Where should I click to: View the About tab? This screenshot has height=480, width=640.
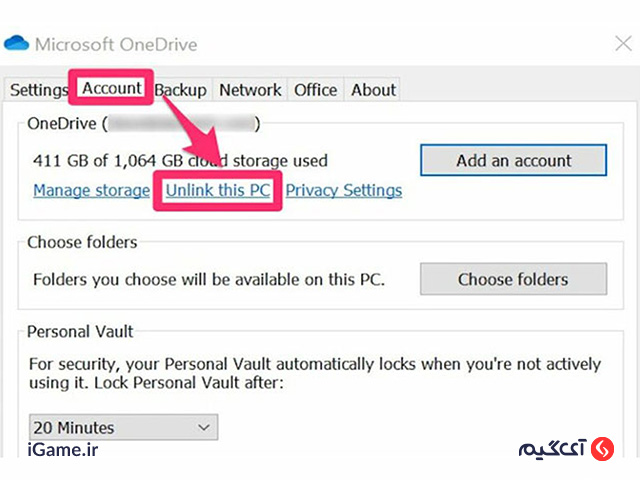click(373, 90)
